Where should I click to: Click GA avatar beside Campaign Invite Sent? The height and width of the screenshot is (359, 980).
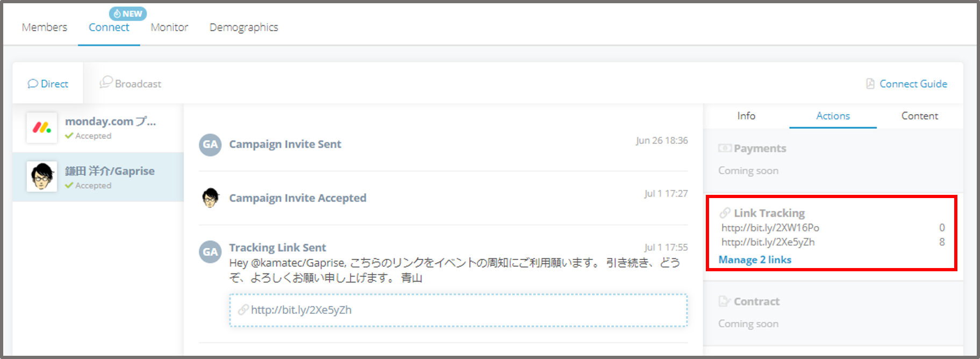coord(210,145)
